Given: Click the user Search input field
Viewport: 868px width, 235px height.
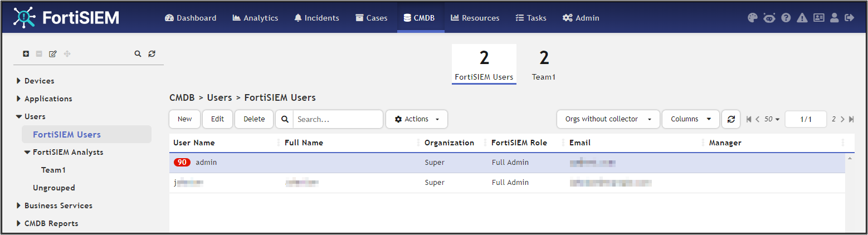Looking at the screenshot, I should pos(338,119).
